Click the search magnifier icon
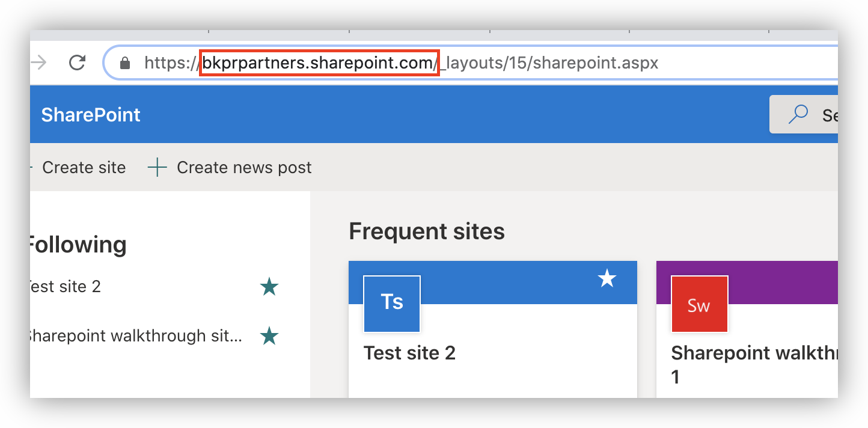The width and height of the screenshot is (868, 428). (x=798, y=114)
